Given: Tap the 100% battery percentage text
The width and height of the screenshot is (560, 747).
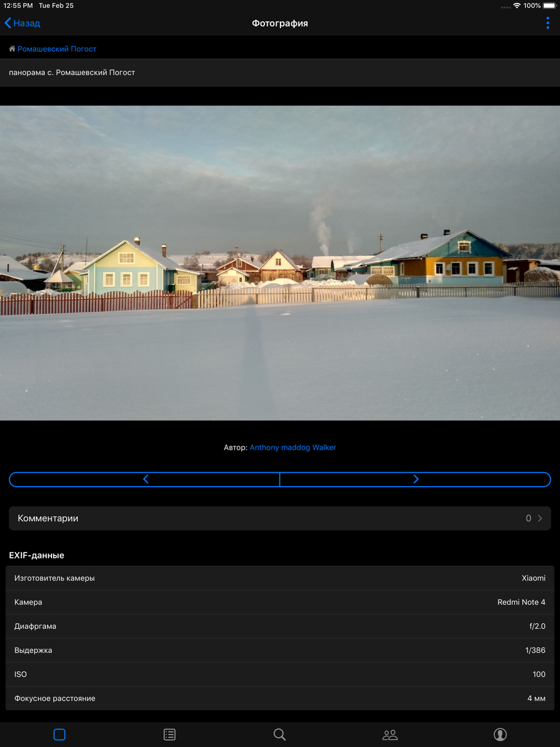Looking at the screenshot, I should (x=532, y=6).
